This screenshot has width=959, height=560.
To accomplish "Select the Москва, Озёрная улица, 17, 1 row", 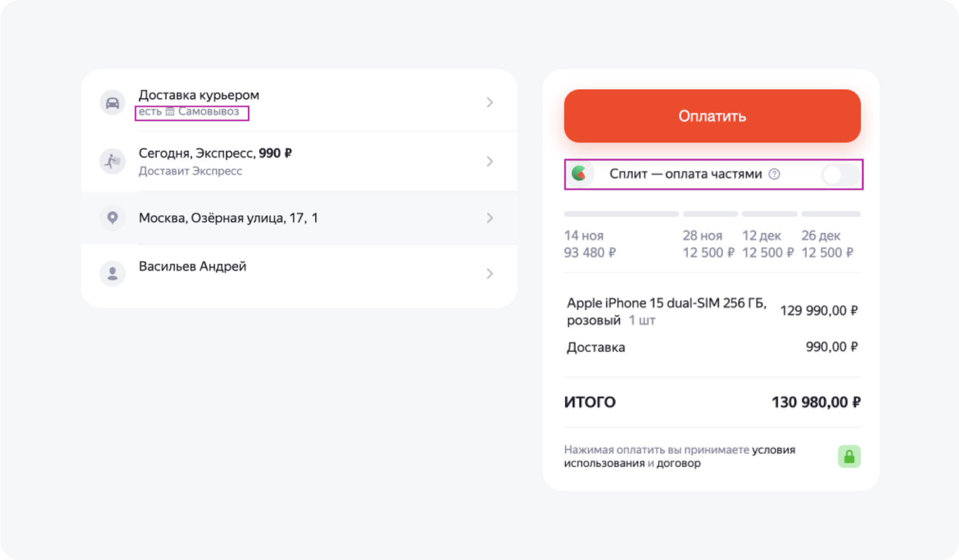I will (299, 218).
